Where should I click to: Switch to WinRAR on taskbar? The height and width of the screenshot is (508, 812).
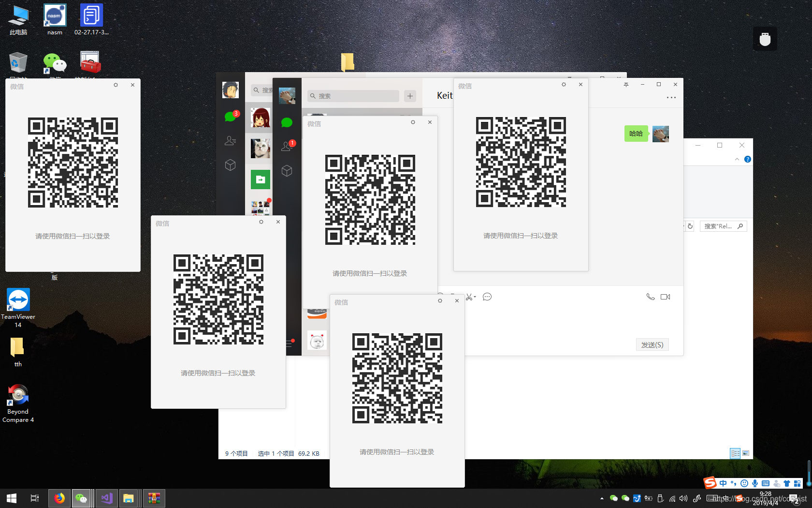click(154, 498)
